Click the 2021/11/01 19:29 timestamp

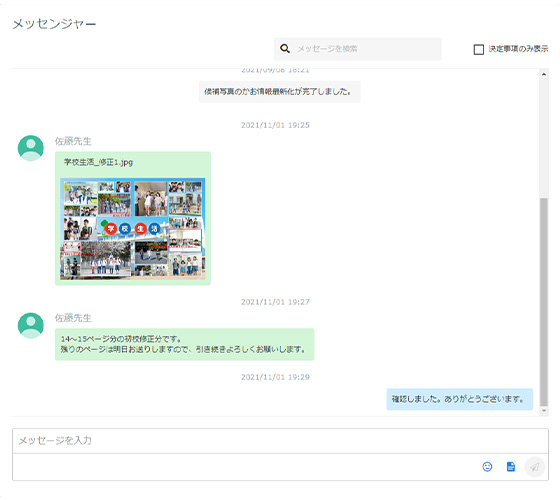(x=275, y=377)
